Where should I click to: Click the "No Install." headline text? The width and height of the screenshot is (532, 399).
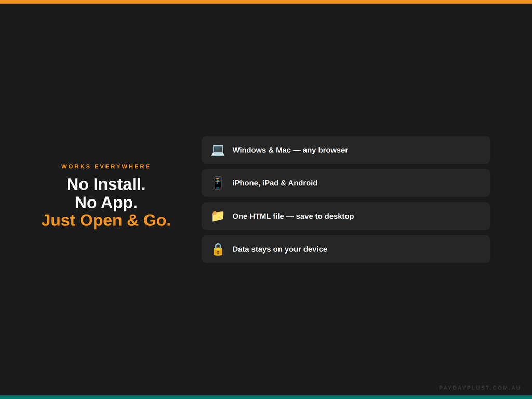point(105,185)
